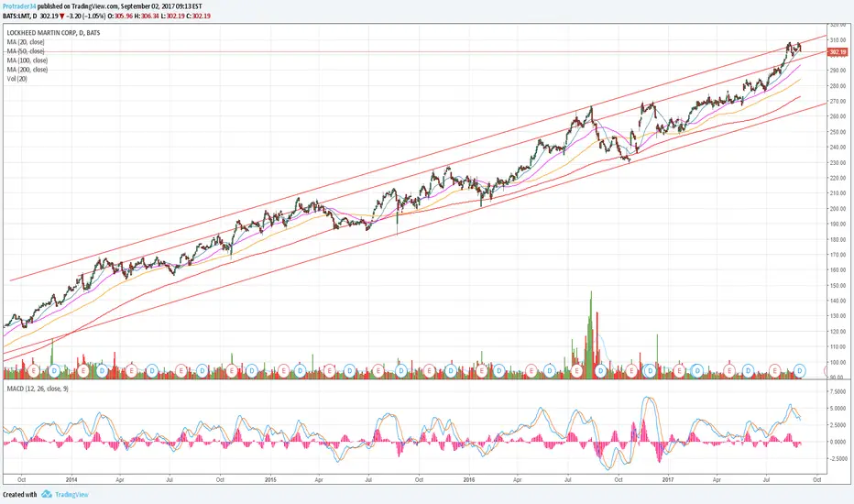
Task: Open the E marker under the biggest volume spike
Action: (x=578, y=371)
